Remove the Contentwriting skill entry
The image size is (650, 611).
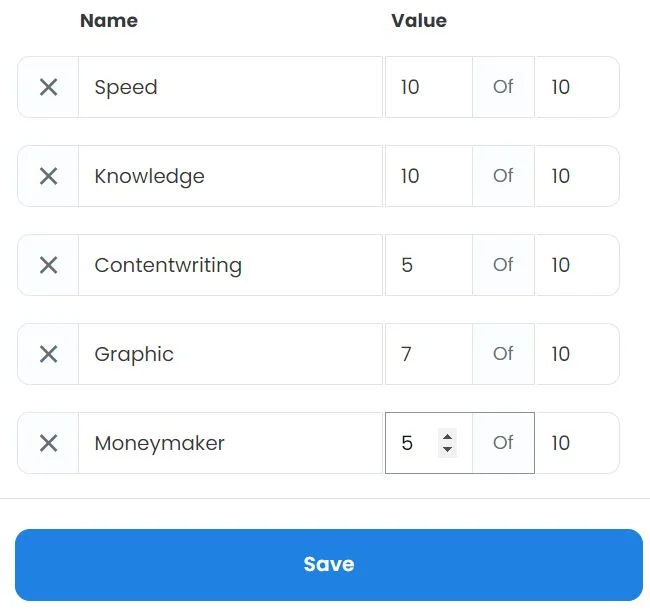tap(48, 265)
